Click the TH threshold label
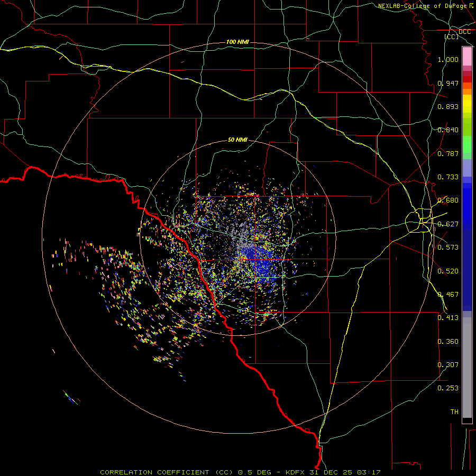476x476 pixels. (454, 412)
